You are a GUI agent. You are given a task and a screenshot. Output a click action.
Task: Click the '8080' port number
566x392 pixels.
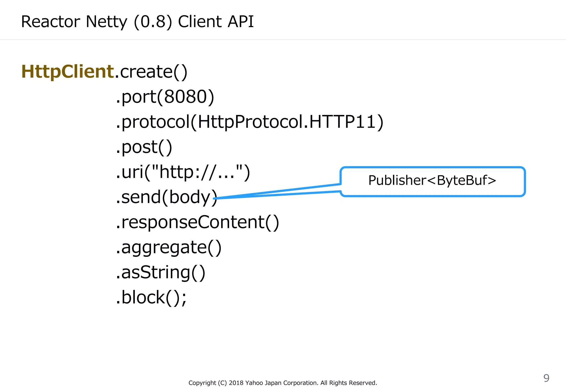pos(185,97)
